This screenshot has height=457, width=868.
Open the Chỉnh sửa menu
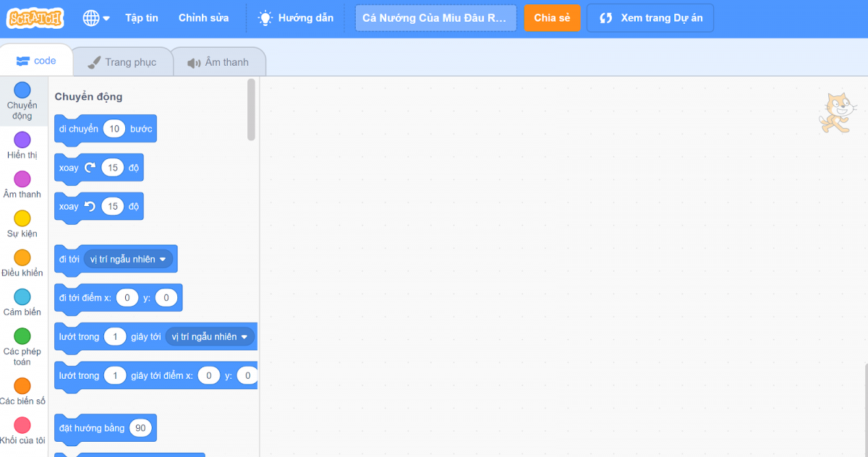tap(203, 18)
